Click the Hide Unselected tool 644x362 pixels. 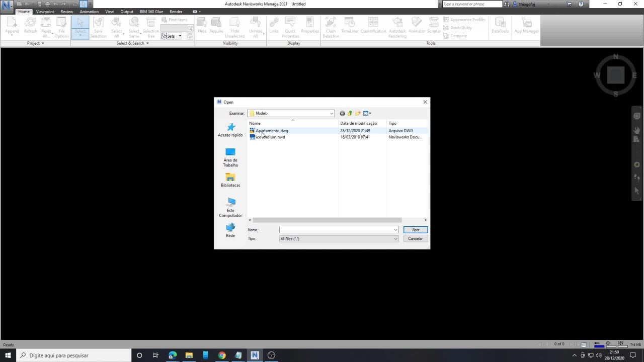[235, 27]
